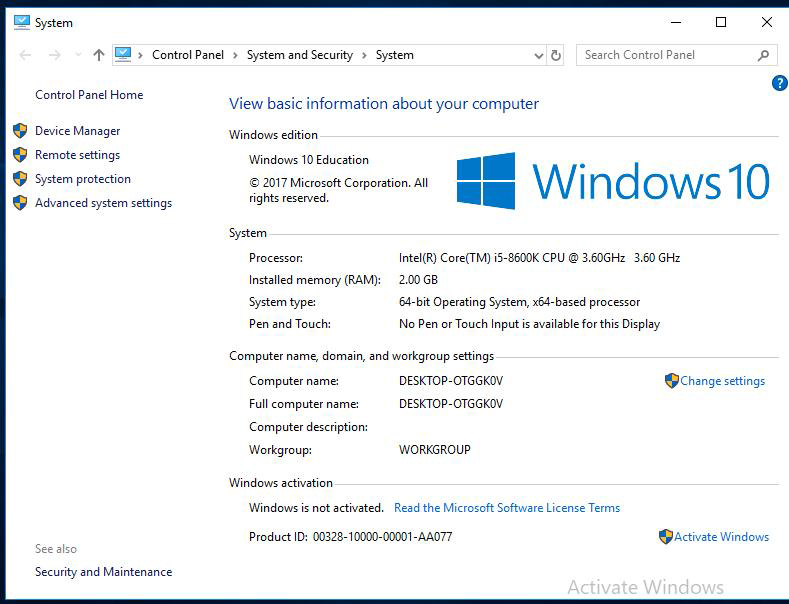
Task: Select the WORKGROUP value
Action: 435,449
